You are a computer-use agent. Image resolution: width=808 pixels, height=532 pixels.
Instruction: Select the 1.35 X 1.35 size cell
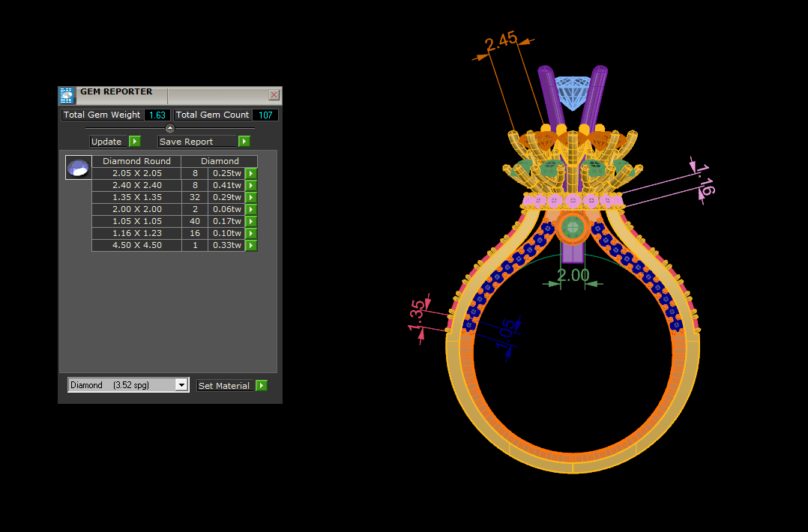[x=137, y=197]
